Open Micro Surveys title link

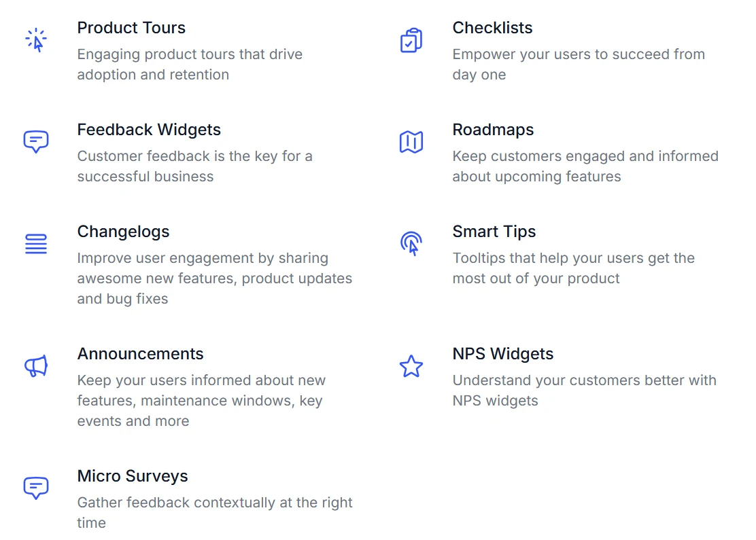click(x=133, y=476)
